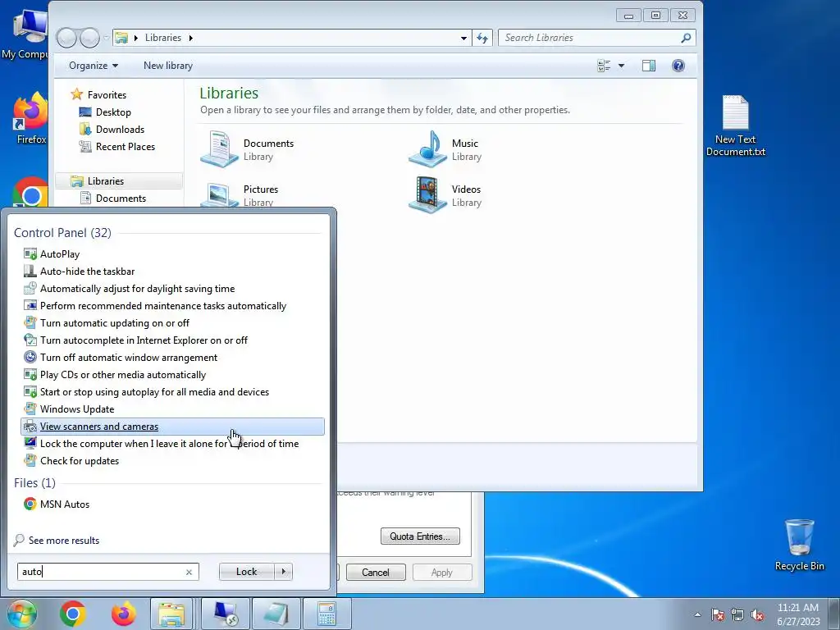Screen dimensions: 840x630
Task: Open Chrome from the taskbar
Action: pyautogui.click(x=73, y=614)
